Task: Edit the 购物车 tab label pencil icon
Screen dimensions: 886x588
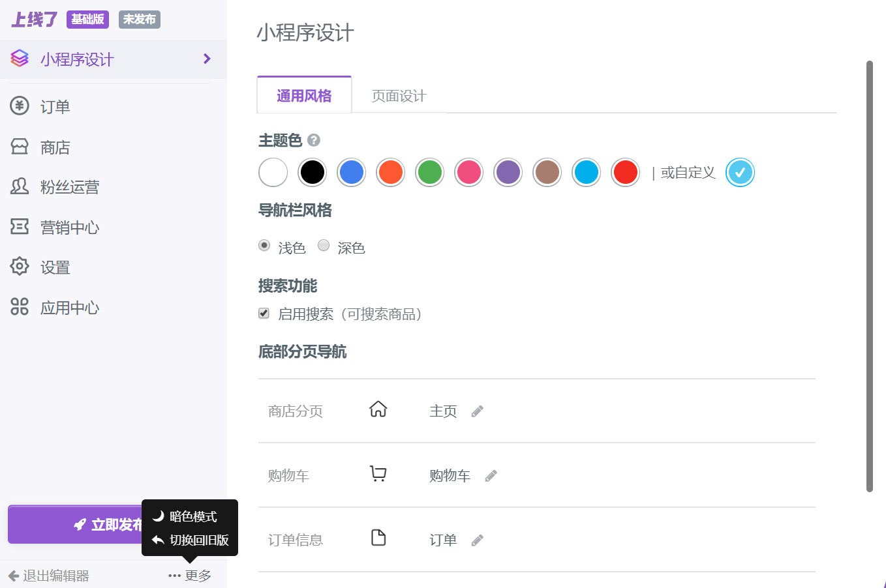Action: click(x=491, y=475)
